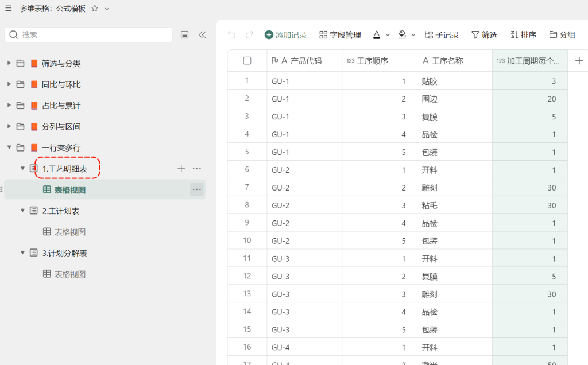
Task: Click the table icon of 2.主计划表
Action: click(34, 211)
